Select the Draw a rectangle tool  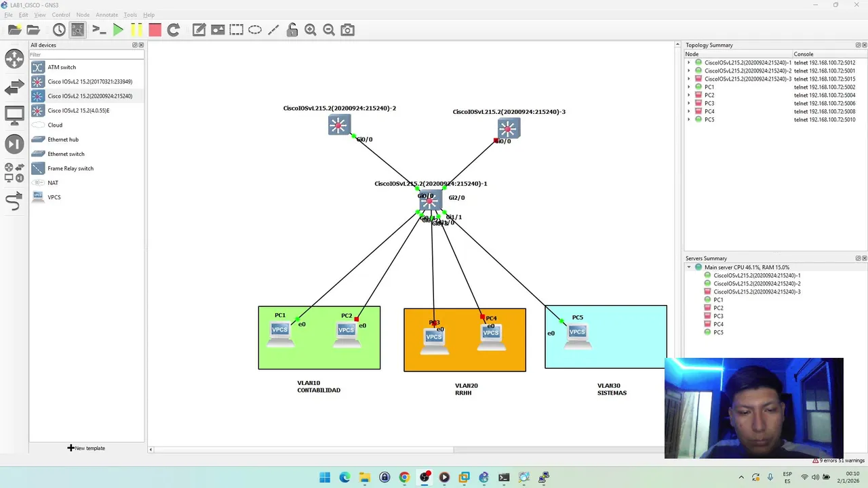(236, 30)
